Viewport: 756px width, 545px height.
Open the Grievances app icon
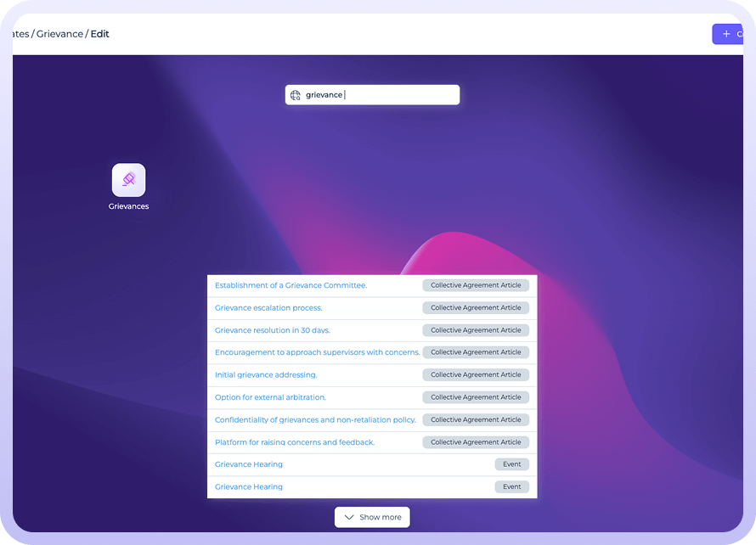coord(128,180)
